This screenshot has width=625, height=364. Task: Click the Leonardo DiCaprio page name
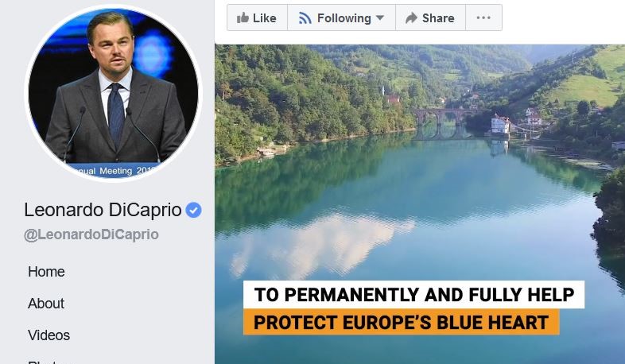click(103, 210)
